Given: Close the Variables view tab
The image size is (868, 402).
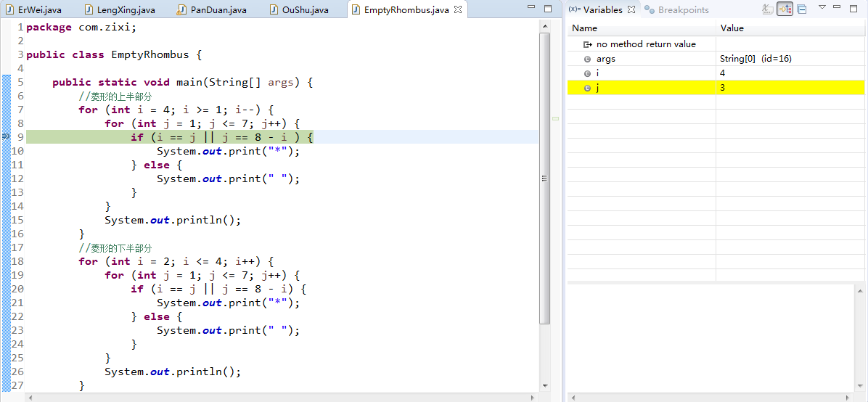Looking at the screenshot, I should (x=631, y=10).
